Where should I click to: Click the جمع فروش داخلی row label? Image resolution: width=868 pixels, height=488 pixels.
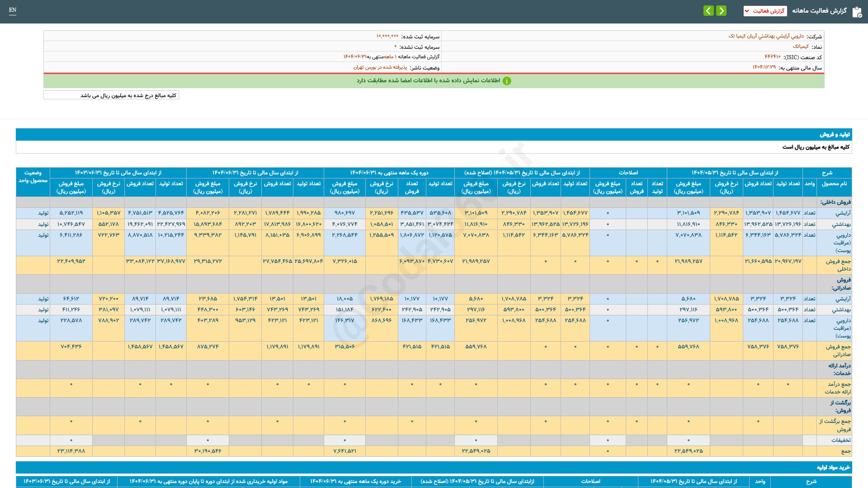tap(838, 265)
